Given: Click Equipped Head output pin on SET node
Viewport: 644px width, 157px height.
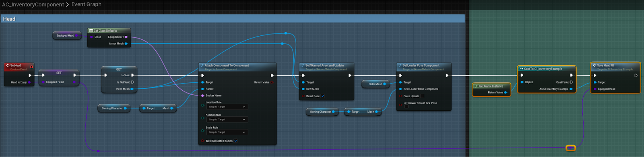Looking at the screenshot, I should point(74,82).
